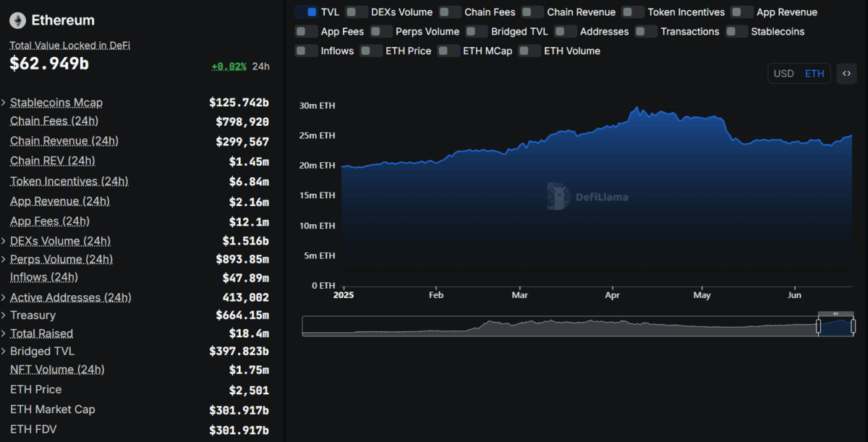Viewport: 868px width, 442px height.
Task: Click Chain Revenue (24h) label
Action: coord(64,140)
